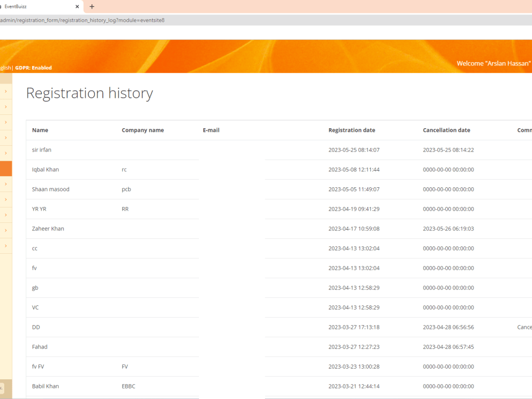Close the EventBuizz browser tab
532x399 pixels.
coord(77,6)
